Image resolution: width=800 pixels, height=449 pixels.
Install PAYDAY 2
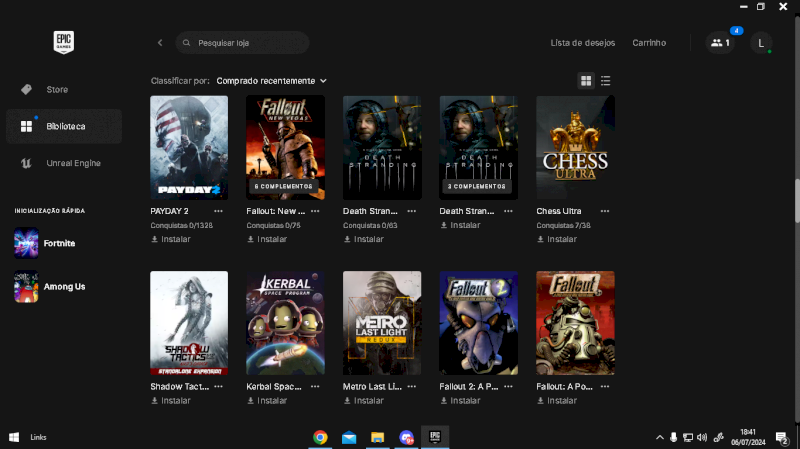[170, 239]
